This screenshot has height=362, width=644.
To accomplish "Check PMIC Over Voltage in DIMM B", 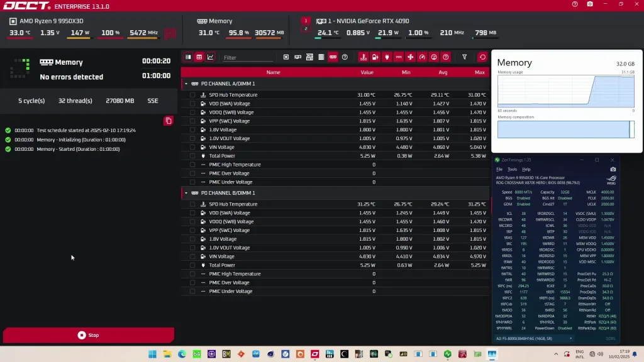I will (x=192, y=283).
